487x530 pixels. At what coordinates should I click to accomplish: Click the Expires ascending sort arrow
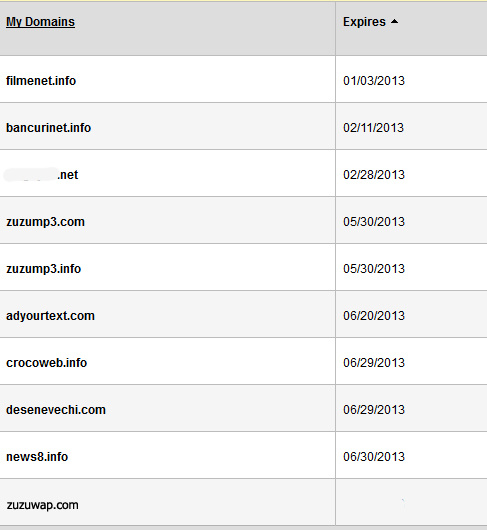394,22
